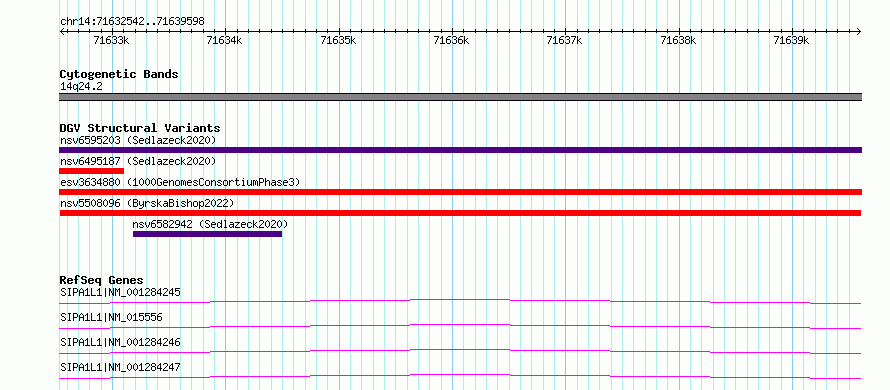
Task: Click the SIPA1L1 NM_015556 transcript line
Action: 460,326
